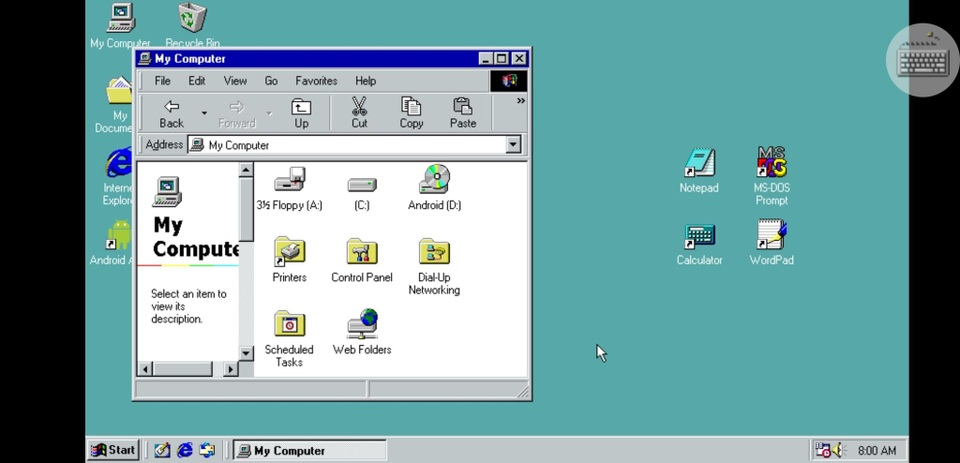Image resolution: width=960 pixels, height=463 pixels.
Task: Click Show Desktop quick launch icon
Action: [x=162, y=450]
